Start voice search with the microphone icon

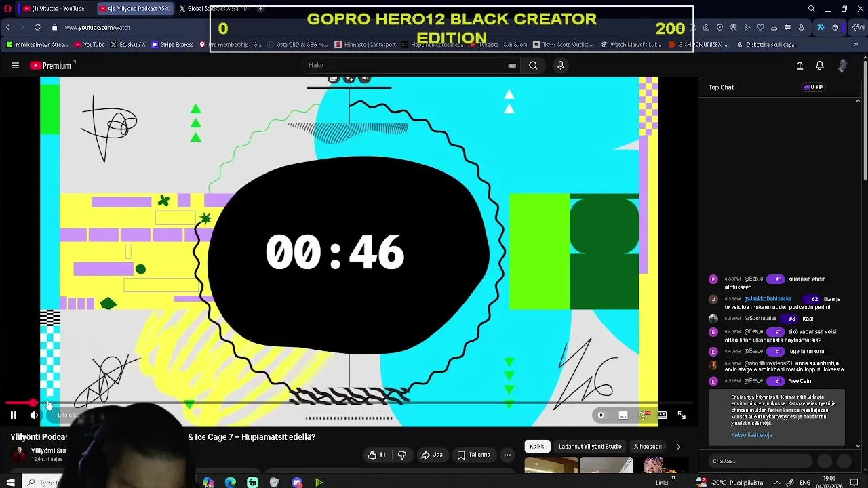(560, 66)
